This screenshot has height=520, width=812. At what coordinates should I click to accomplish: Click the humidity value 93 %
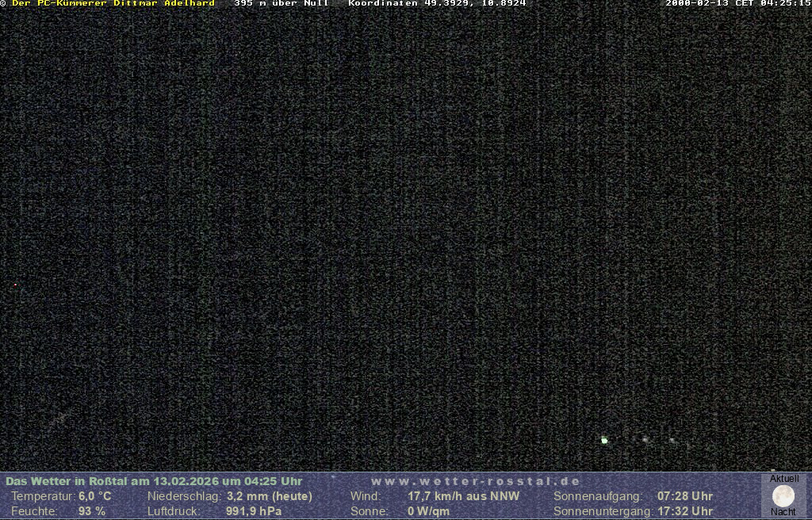click(x=91, y=511)
